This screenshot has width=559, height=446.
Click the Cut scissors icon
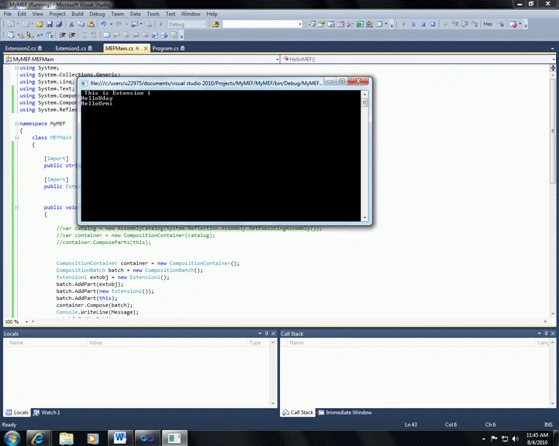(71, 24)
